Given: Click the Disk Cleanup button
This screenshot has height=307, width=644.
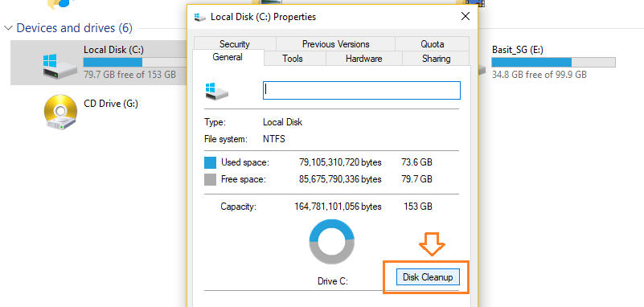Looking at the screenshot, I should click(428, 277).
